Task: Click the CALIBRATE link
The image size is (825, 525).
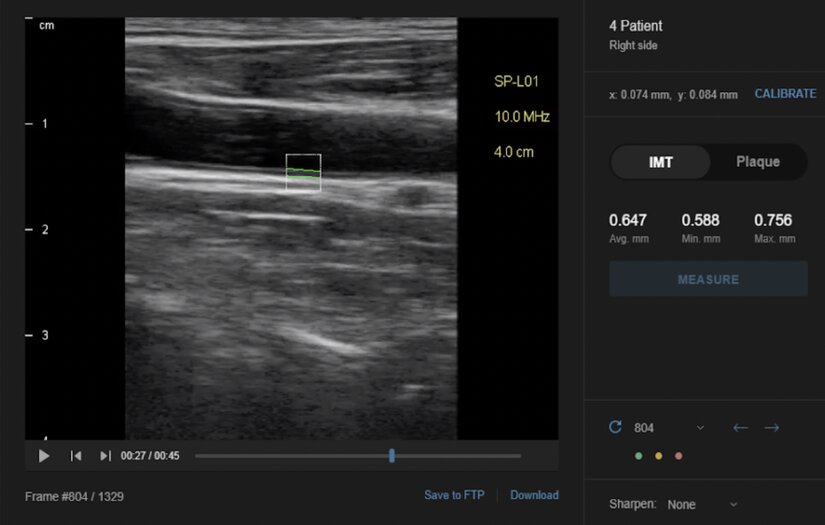Action: [785, 94]
